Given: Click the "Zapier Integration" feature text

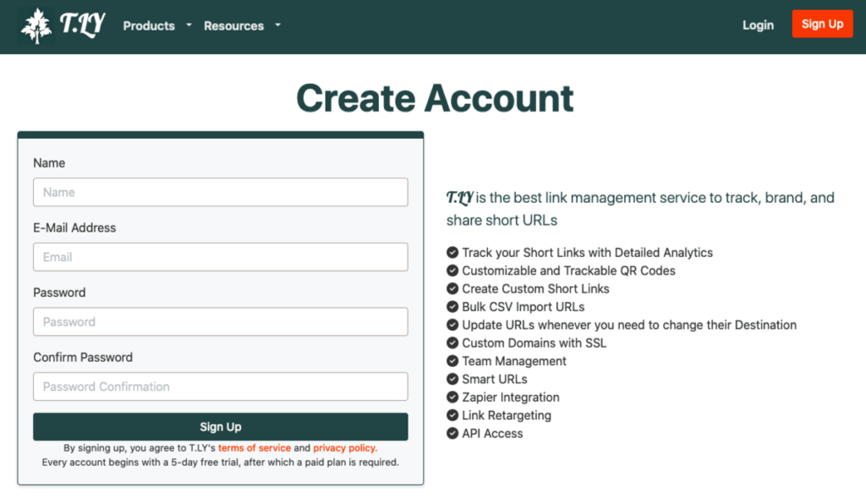Looking at the screenshot, I should pos(510,397).
